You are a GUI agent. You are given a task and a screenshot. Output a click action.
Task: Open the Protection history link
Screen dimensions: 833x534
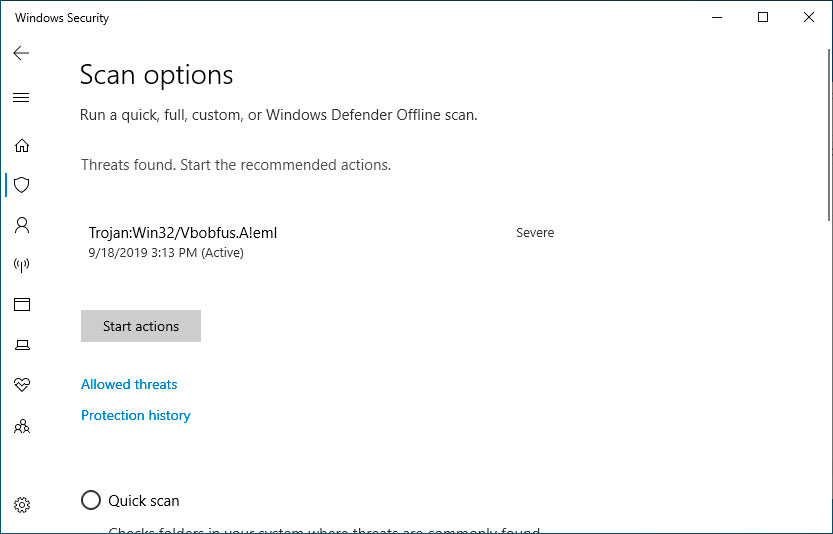(x=135, y=415)
